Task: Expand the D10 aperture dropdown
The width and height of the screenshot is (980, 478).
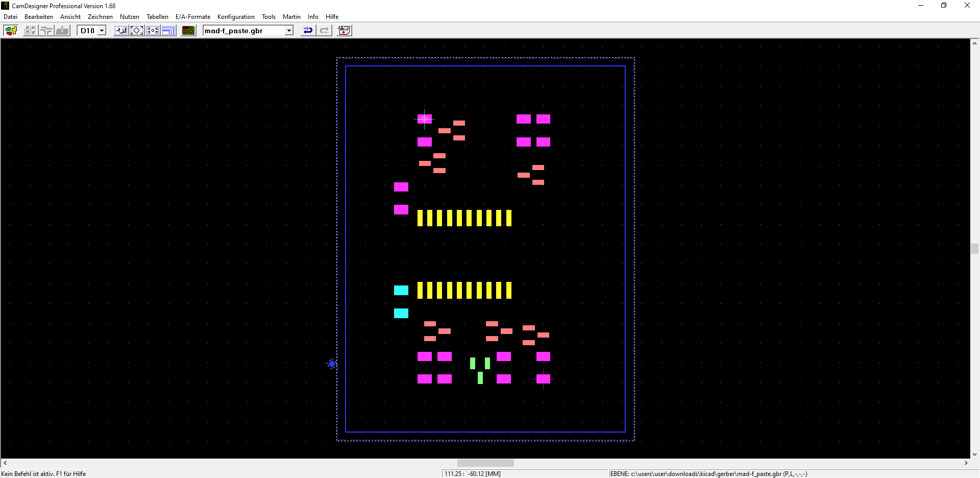Action: click(102, 31)
